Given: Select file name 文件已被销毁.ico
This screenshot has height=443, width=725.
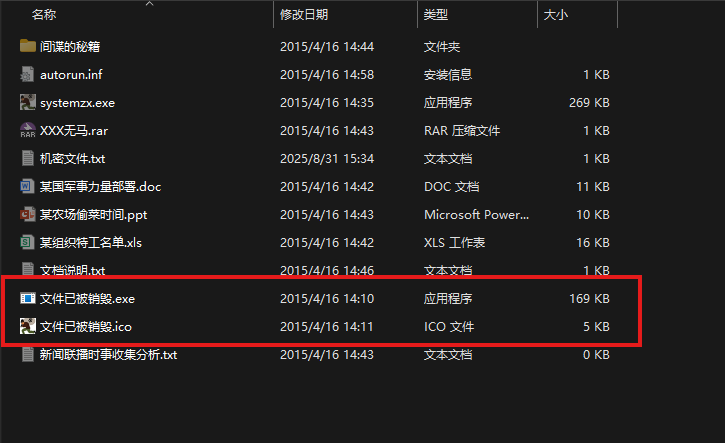Looking at the screenshot, I should (86, 326).
